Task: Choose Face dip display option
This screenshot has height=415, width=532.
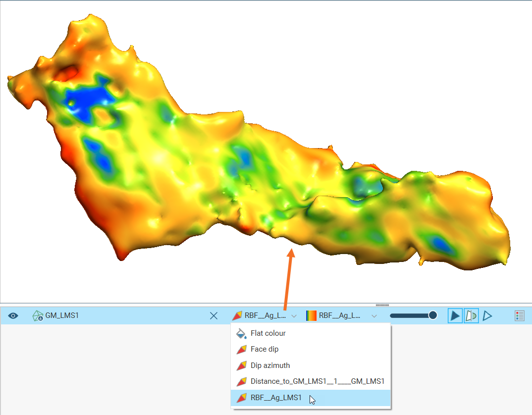Action: 265,349
